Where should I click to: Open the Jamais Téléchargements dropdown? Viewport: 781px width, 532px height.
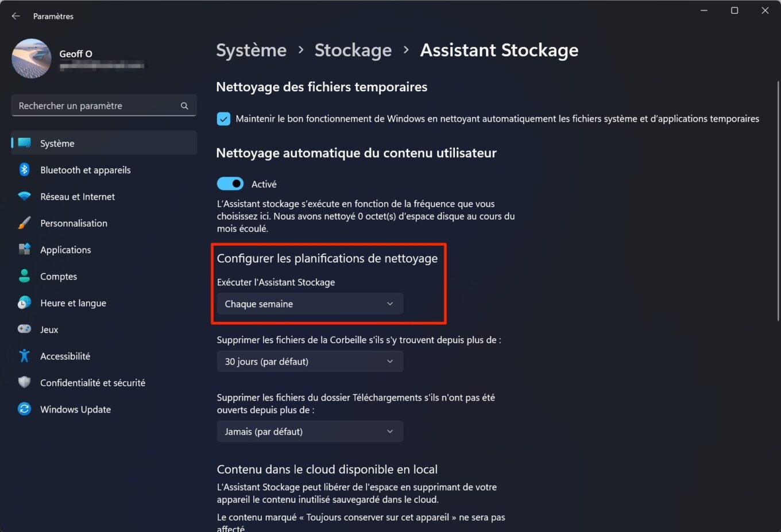310,432
